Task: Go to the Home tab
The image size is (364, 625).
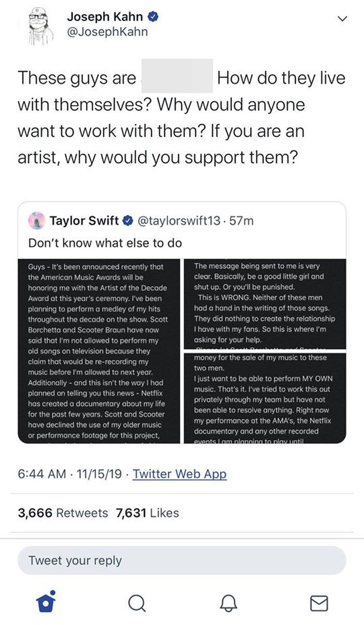Action: 45,602
